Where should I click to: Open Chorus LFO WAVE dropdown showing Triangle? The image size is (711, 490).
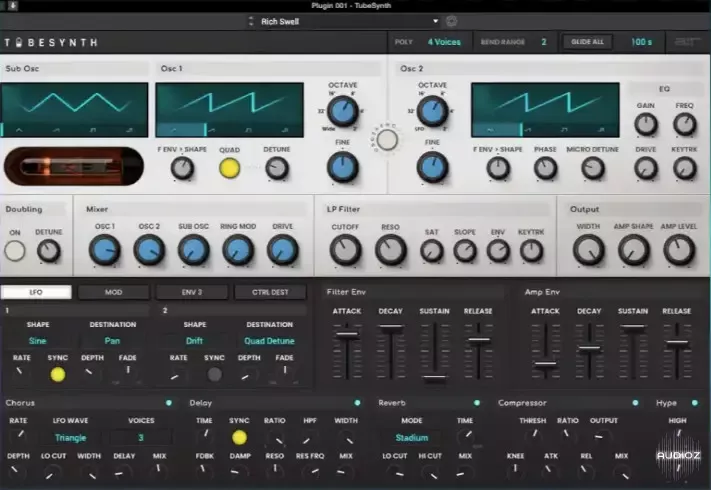click(x=70, y=438)
